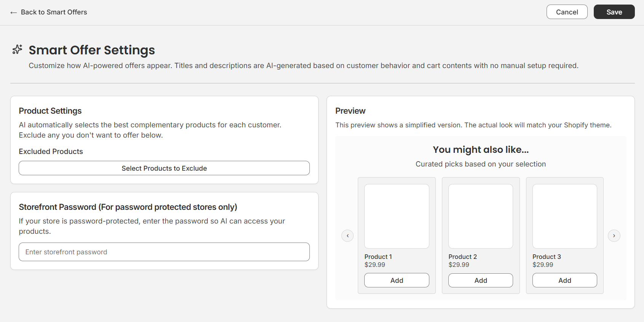Click the Smart Offer Settings page title
The image size is (644, 322).
pos(92,50)
